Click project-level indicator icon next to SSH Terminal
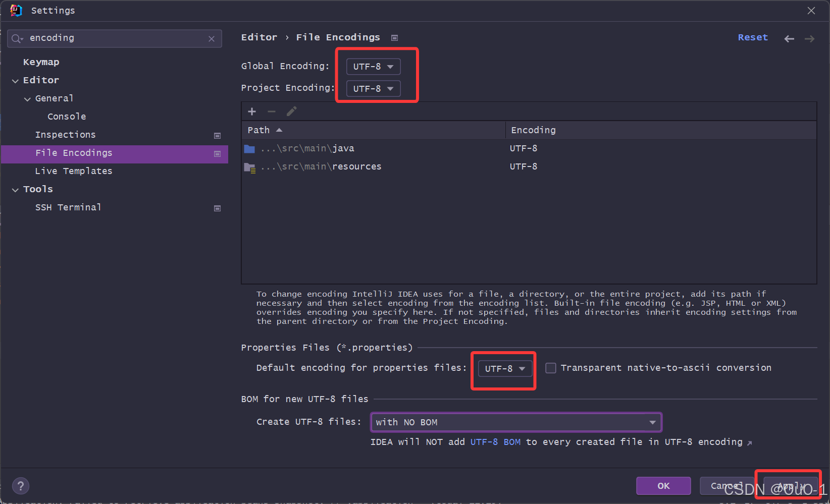 click(x=217, y=208)
